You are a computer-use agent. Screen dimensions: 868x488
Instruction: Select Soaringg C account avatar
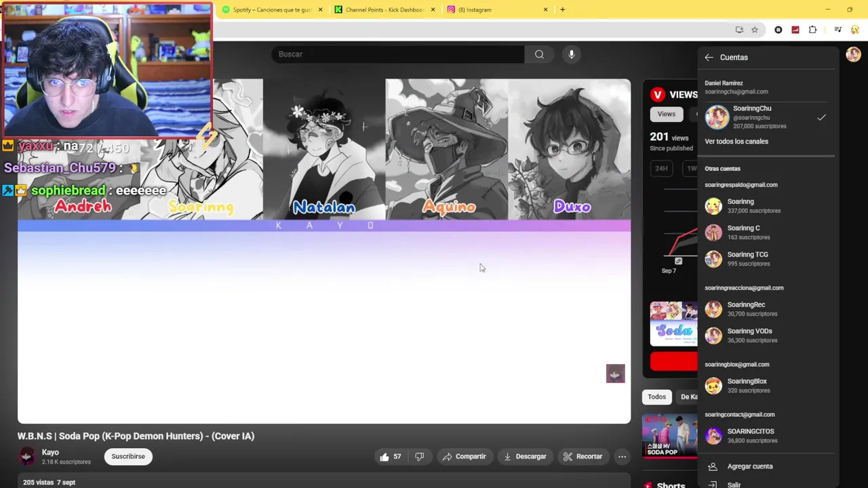pos(713,232)
